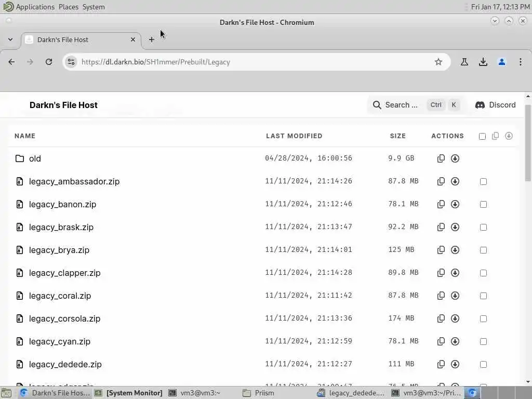Screen dimensions: 532x399
Task: Copy link for legacy_ambassador.zip
Action: [x=441, y=181]
